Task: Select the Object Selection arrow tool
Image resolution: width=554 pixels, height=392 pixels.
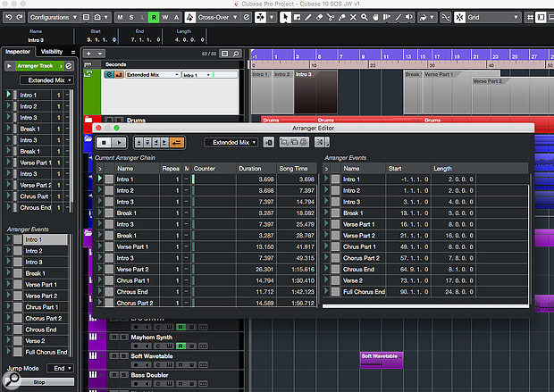Action: pos(285,17)
